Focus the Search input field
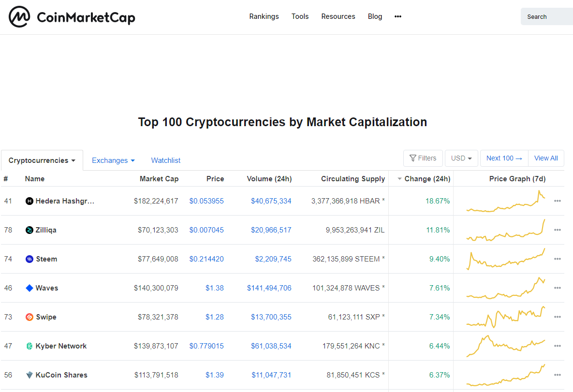The height and width of the screenshot is (392, 573). 547,17
